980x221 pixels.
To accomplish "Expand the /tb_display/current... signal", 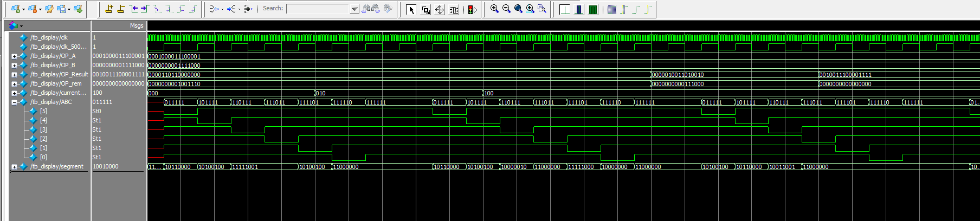I will point(14,93).
